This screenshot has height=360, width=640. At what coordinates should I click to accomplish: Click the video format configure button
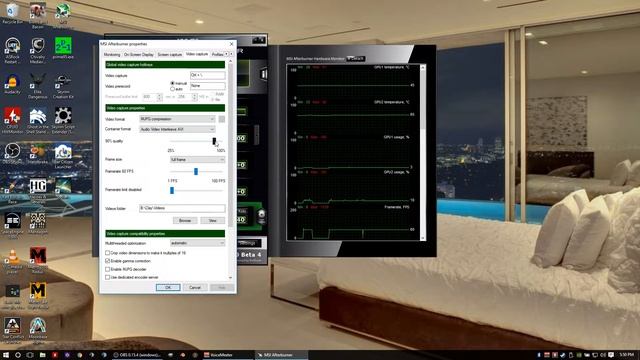click(222, 119)
